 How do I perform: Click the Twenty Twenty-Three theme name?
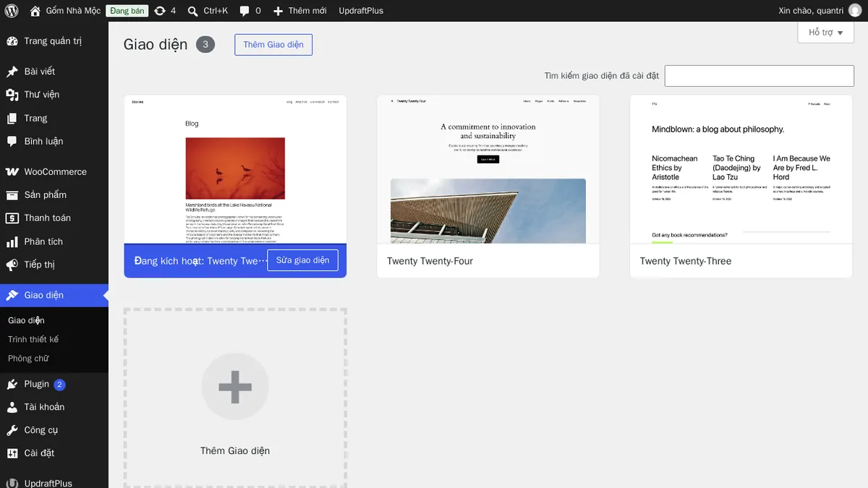tap(686, 261)
